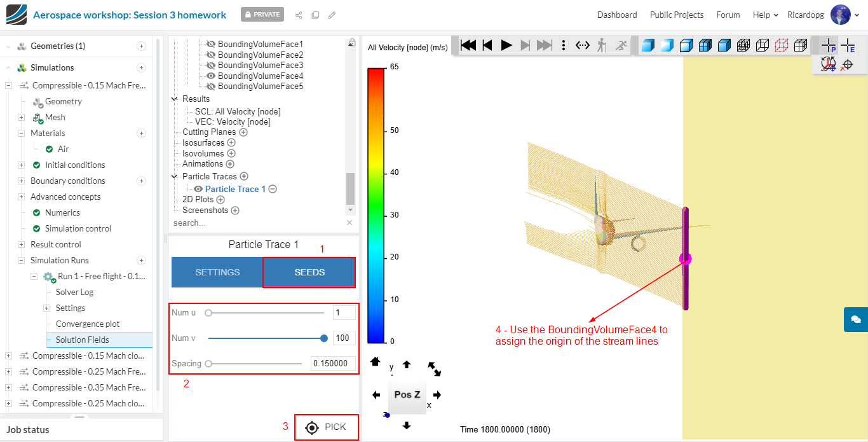Image resolution: width=868 pixels, height=442 pixels.
Task: Click the SimScale logo
Action: coord(17,14)
